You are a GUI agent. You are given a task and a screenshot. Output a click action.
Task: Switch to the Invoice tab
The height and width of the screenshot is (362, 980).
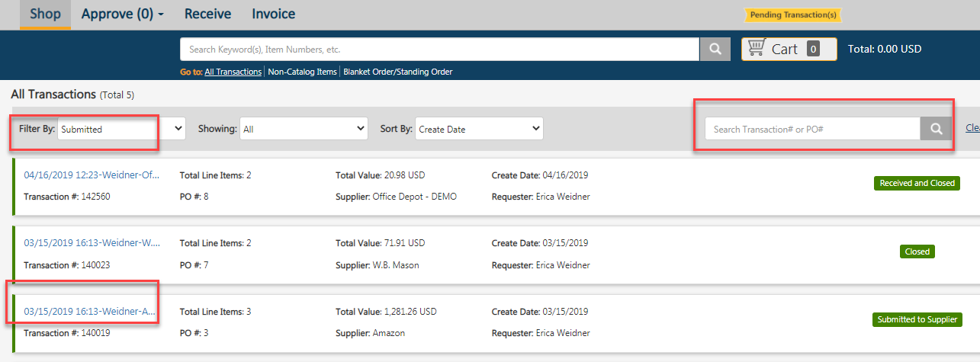[274, 14]
